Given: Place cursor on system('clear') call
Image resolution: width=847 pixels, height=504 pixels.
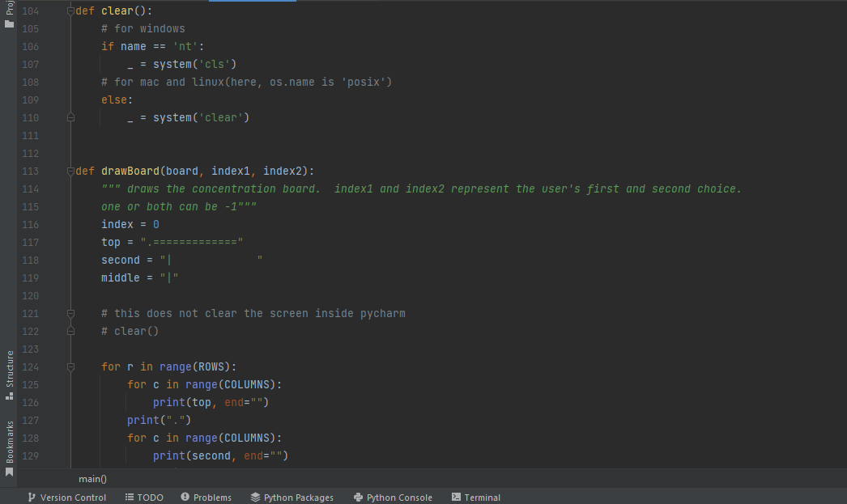Looking at the screenshot, I should 201,117.
